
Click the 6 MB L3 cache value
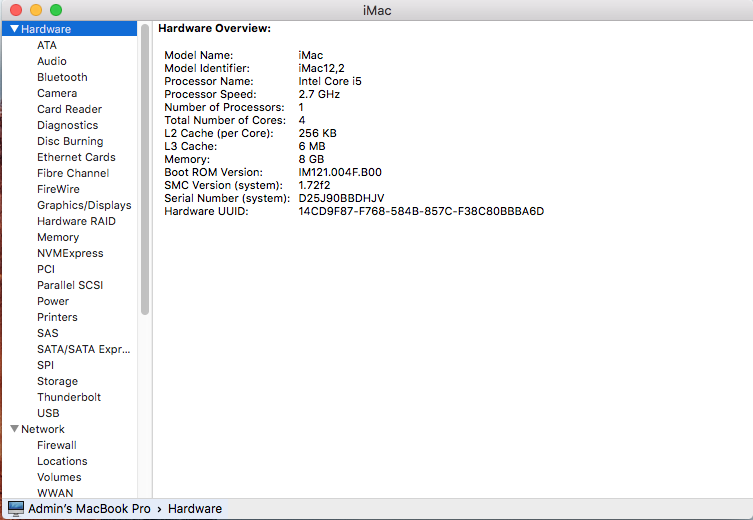tap(312, 146)
